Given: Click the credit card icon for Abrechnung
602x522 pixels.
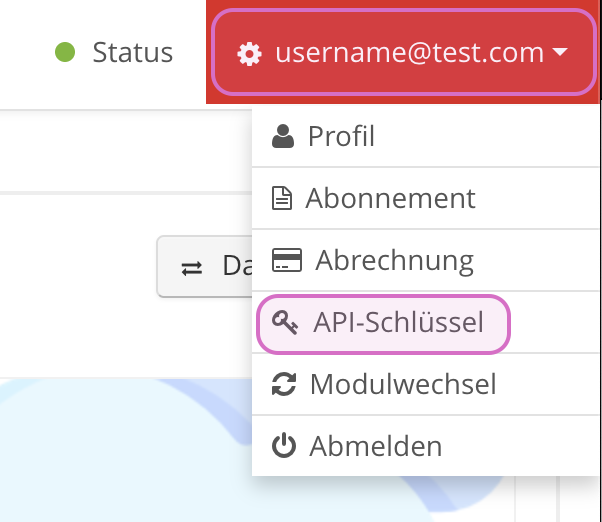Looking at the screenshot, I should pos(287,260).
